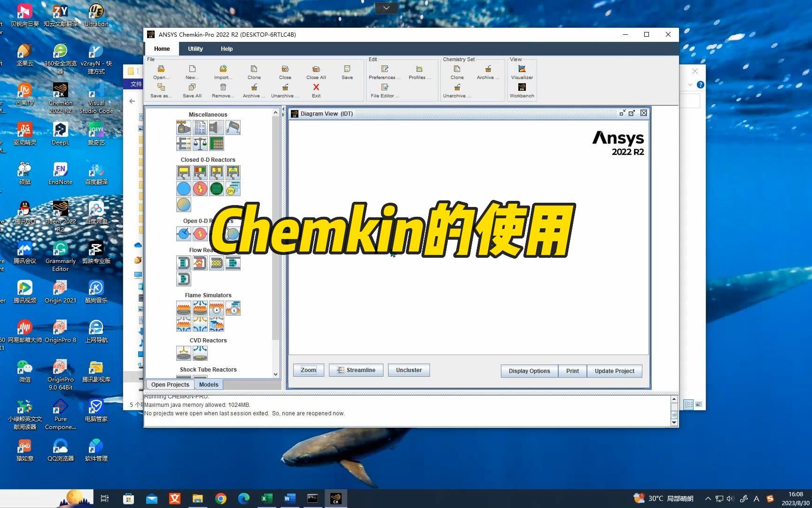The image size is (812, 508).
Task: Minimize the Diagram View internal window
Action: pos(622,113)
